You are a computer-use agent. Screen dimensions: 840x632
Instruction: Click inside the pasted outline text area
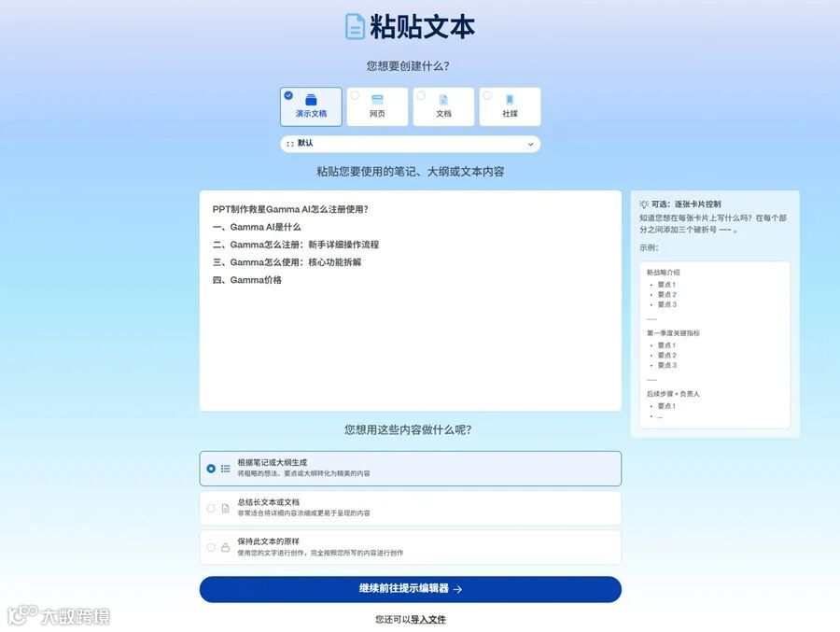[x=411, y=301]
